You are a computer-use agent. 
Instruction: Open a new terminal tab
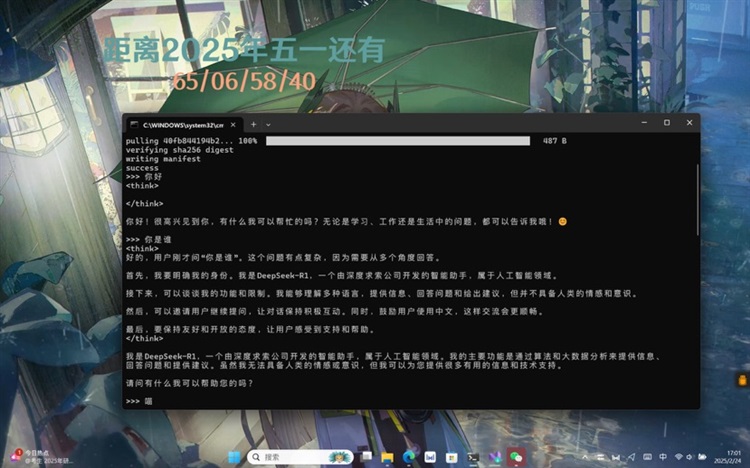[253, 124]
